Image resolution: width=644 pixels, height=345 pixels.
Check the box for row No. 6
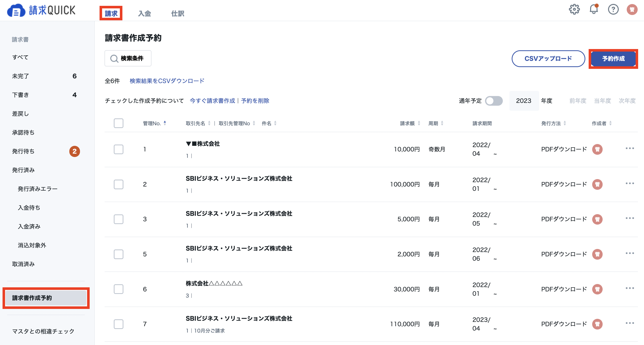tap(119, 289)
